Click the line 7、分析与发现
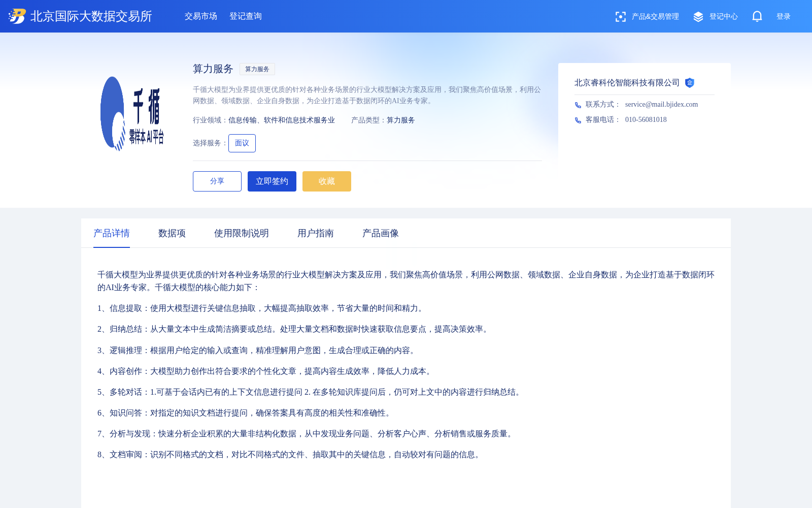Viewport: 812px width, 508px height. 307,434
